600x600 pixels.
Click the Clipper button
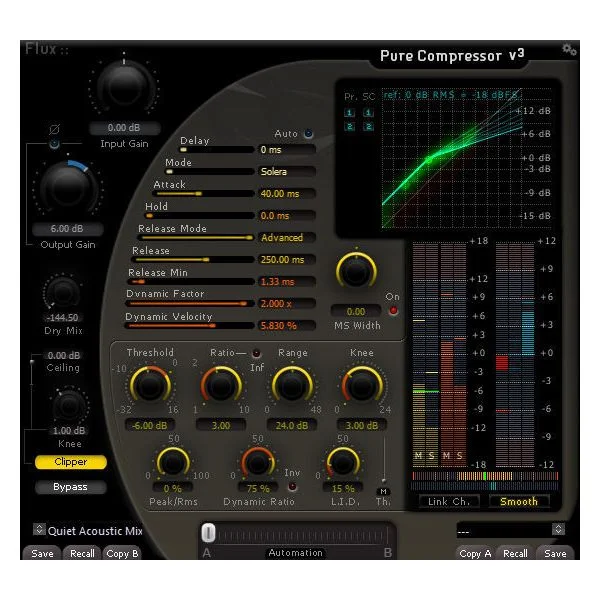tap(70, 462)
